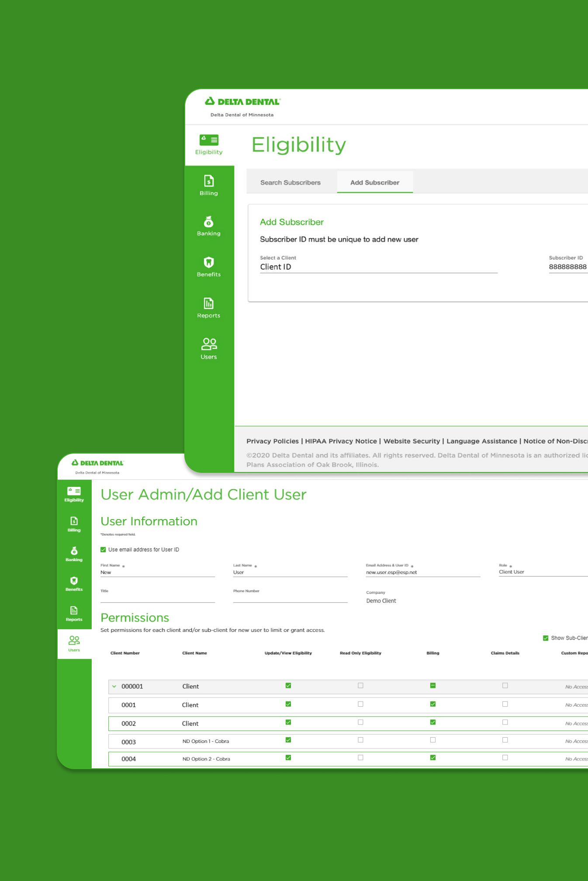Switch to Add Subscriber tab
Image resolution: width=588 pixels, height=881 pixels.
(375, 182)
